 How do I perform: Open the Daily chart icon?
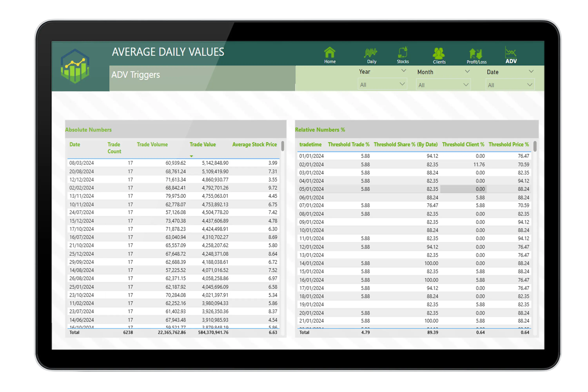(371, 53)
